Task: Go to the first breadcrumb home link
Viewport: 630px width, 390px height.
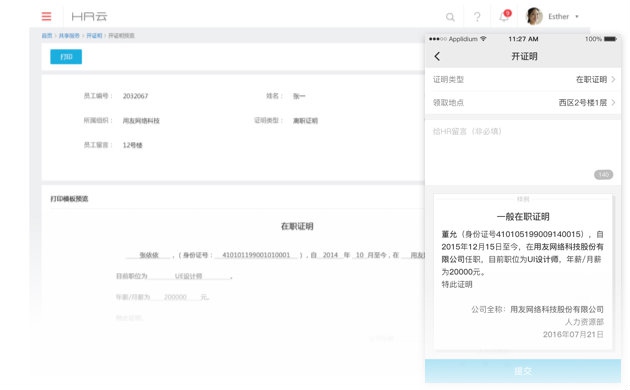Action: point(47,36)
